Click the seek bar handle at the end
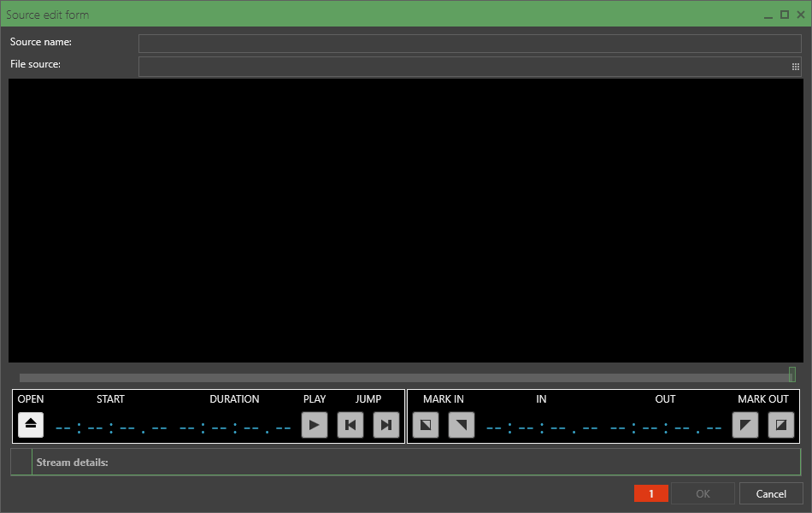 point(791,374)
